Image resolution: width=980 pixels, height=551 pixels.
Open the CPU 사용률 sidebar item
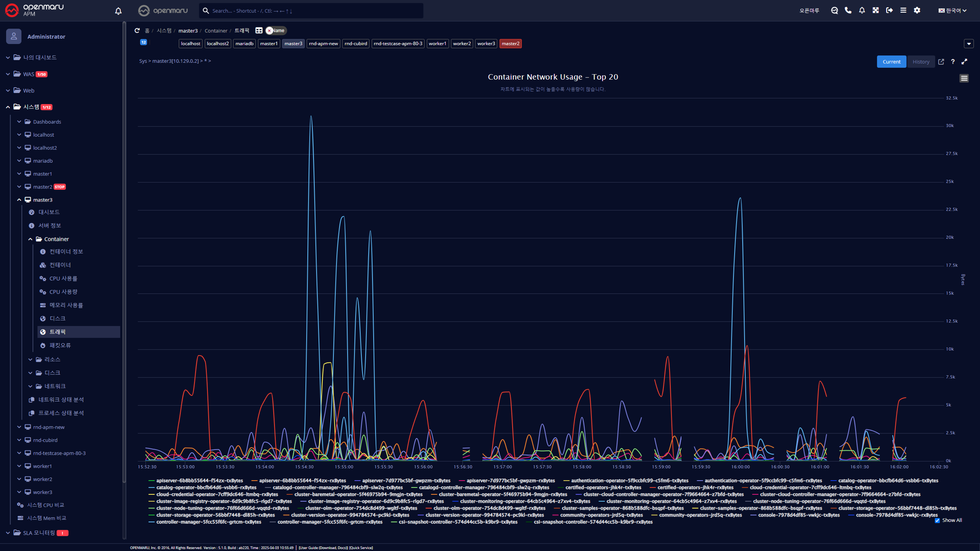pyautogui.click(x=63, y=279)
